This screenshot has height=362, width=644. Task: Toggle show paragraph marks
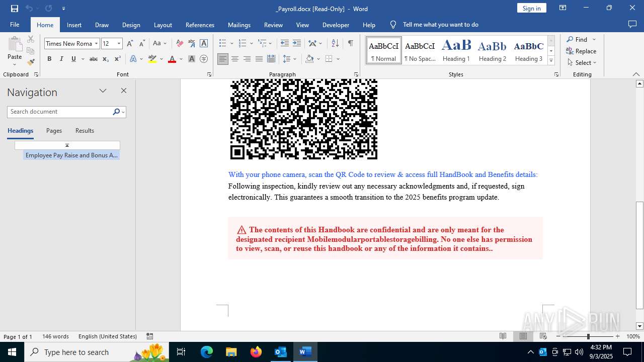(350, 43)
